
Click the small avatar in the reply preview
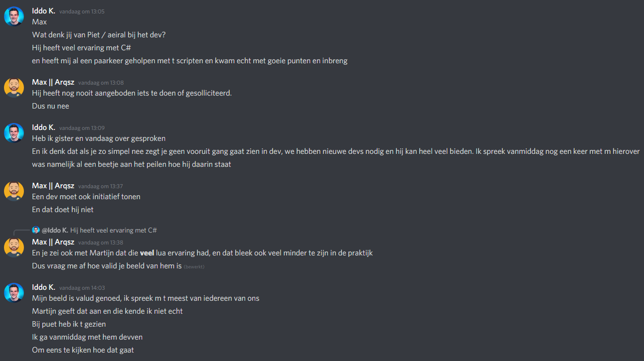coord(36,230)
